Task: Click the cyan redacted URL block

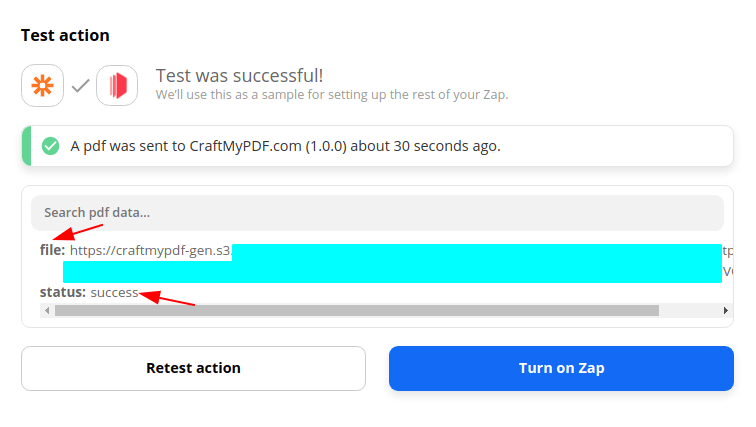Action: pos(392,263)
